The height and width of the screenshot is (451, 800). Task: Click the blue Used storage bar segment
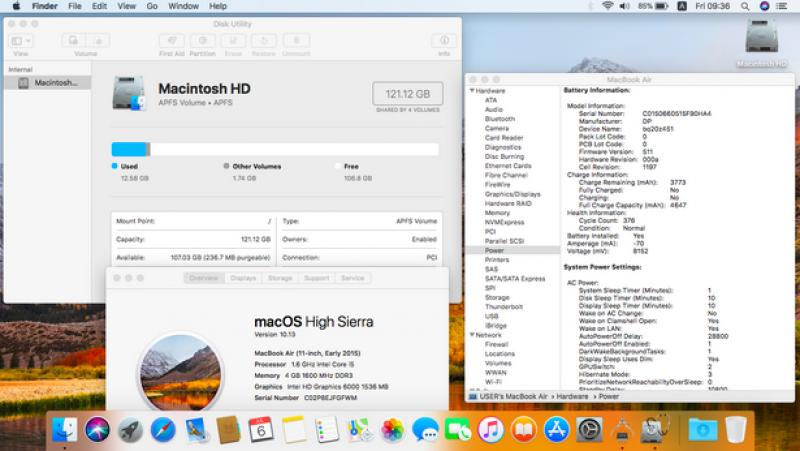click(129, 149)
